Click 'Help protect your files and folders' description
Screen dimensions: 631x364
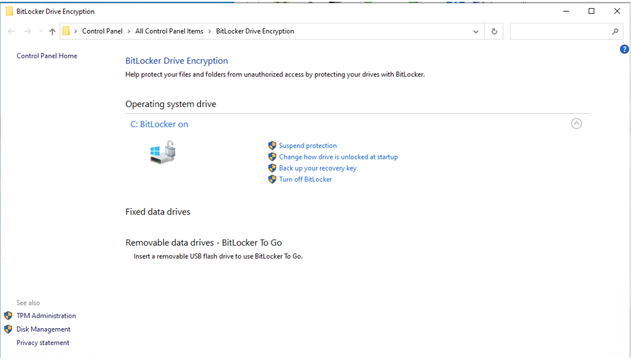point(275,75)
